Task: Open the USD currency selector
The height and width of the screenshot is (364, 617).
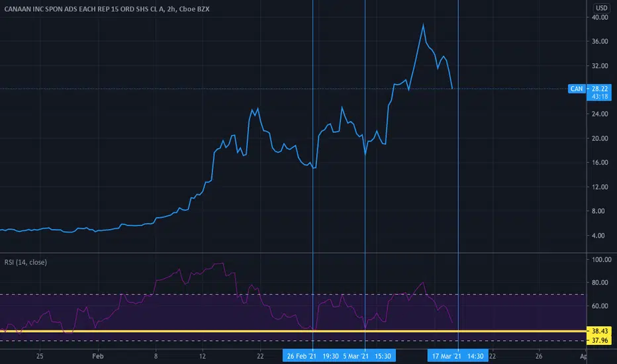Action: [601, 8]
